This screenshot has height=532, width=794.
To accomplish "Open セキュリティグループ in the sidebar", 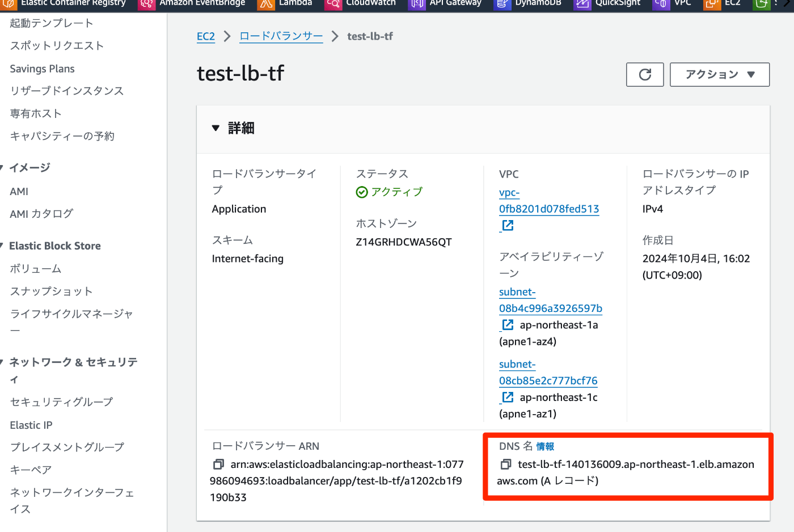I will [61, 402].
